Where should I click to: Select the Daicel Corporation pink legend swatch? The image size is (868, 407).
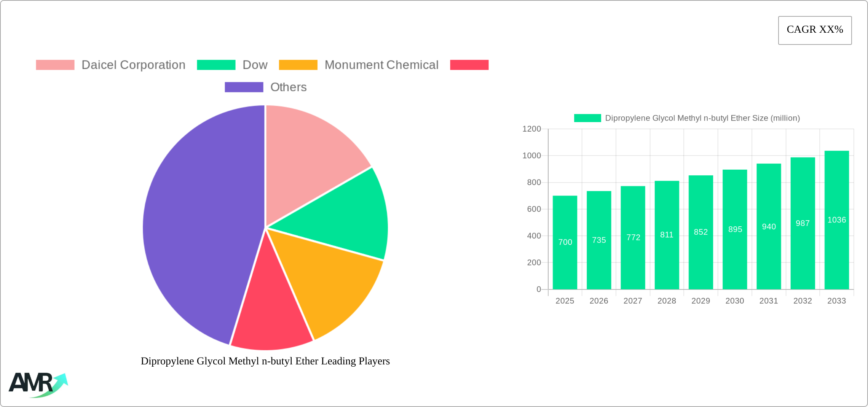point(54,65)
